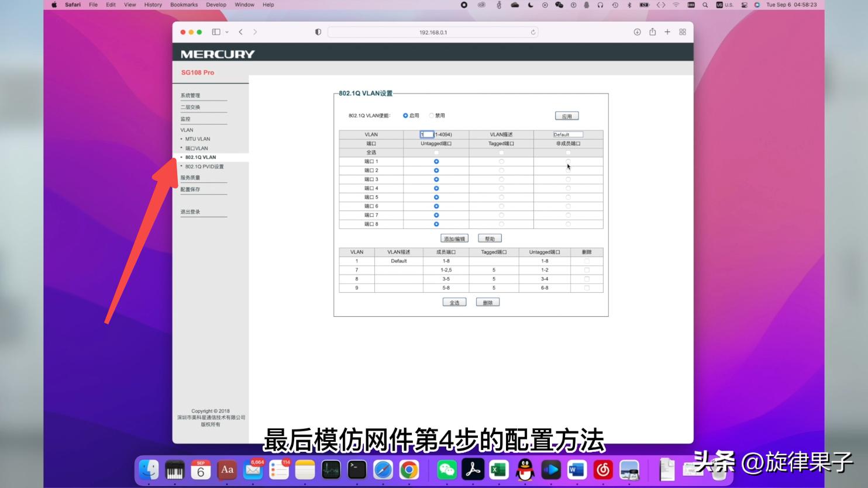The width and height of the screenshot is (868, 488).
Task: Reload the page in the address bar
Action: coord(532,32)
